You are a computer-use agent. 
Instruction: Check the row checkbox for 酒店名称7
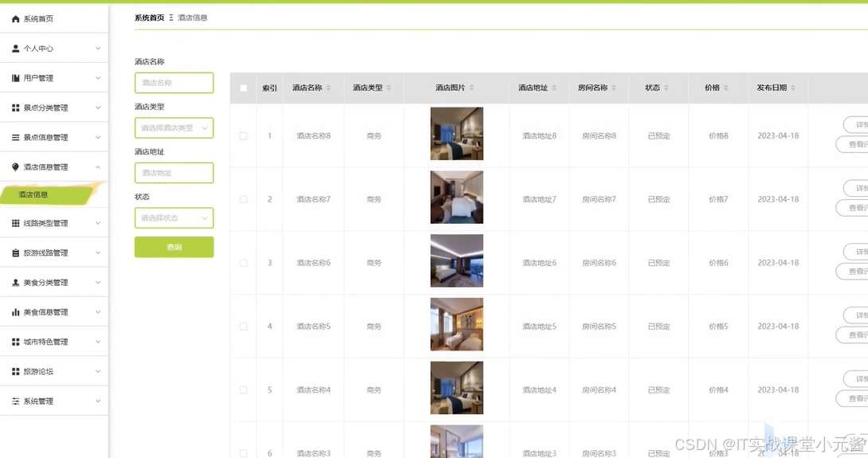coord(243,199)
